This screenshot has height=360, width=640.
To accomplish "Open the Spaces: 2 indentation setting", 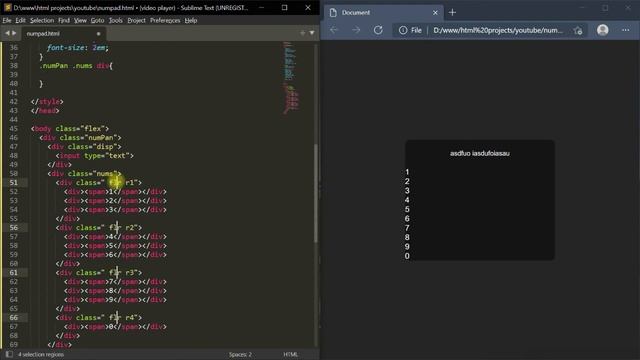I will click(240, 354).
